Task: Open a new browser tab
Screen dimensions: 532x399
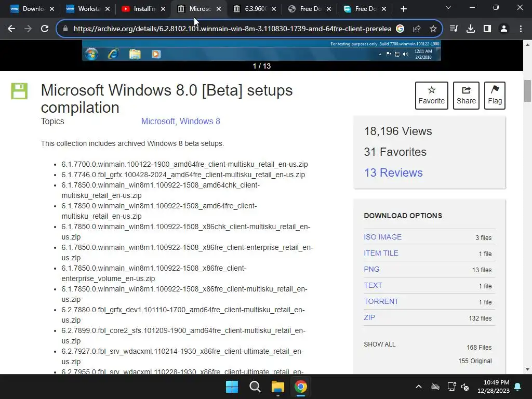Action: pos(403,9)
